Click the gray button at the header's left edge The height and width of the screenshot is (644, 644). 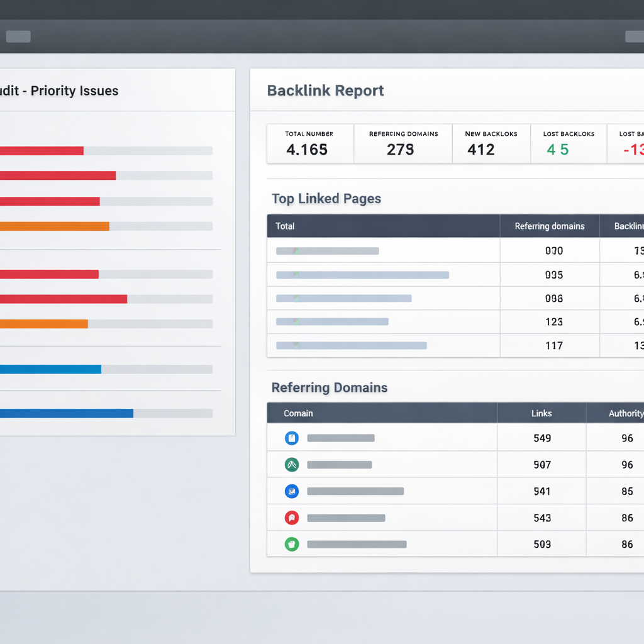click(x=18, y=36)
